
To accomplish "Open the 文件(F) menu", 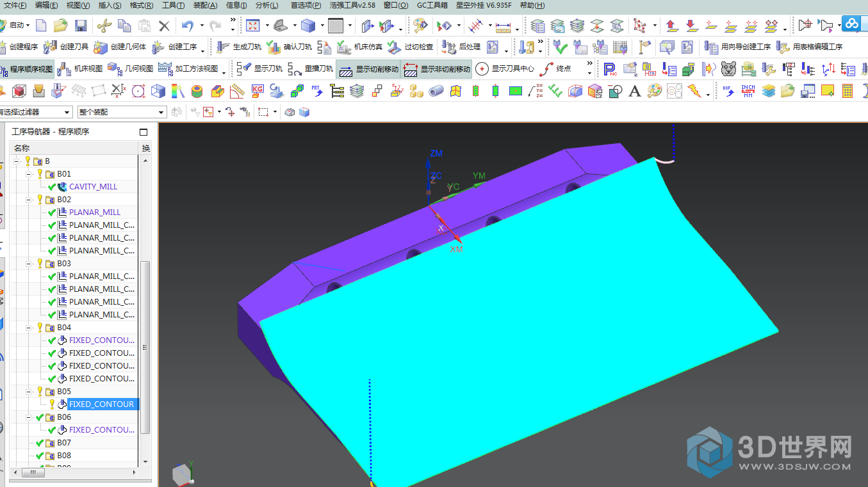I will [x=15, y=5].
